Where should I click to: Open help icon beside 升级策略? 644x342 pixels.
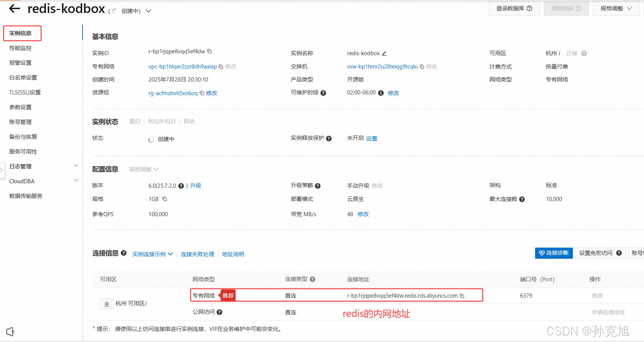click(318, 186)
